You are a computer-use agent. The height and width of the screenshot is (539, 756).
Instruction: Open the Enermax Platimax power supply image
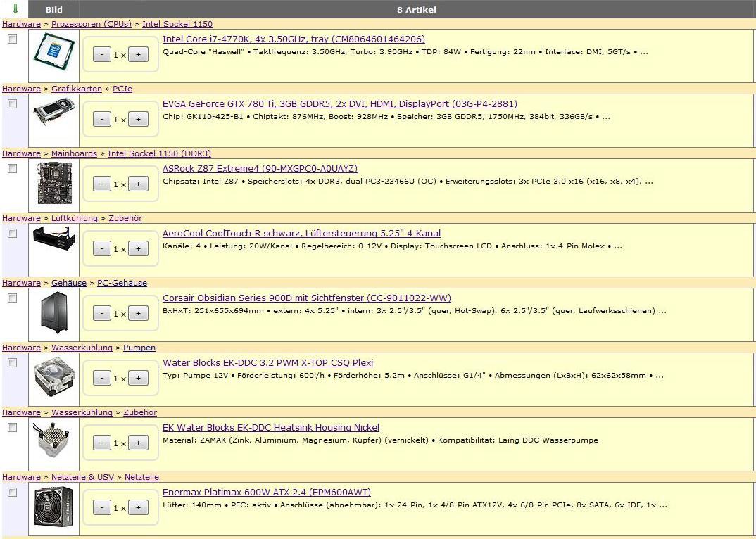coord(53,506)
